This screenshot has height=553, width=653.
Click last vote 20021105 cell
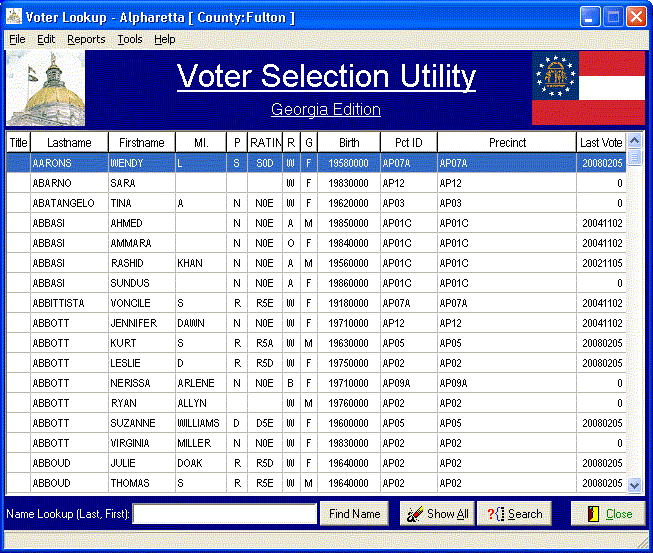[601, 263]
